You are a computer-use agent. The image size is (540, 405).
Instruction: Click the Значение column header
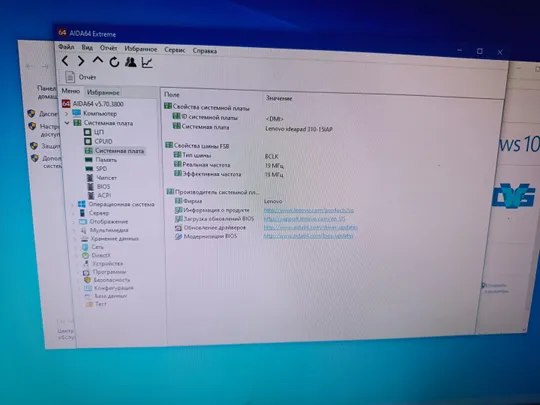[279, 98]
